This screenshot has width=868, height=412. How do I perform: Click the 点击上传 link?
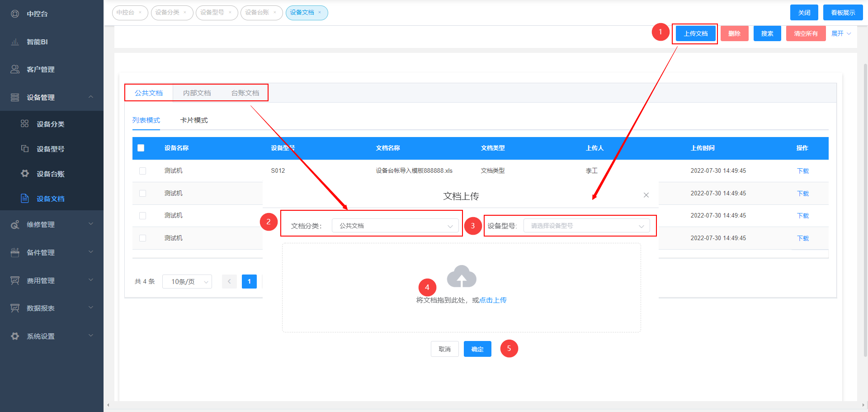click(x=493, y=300)
